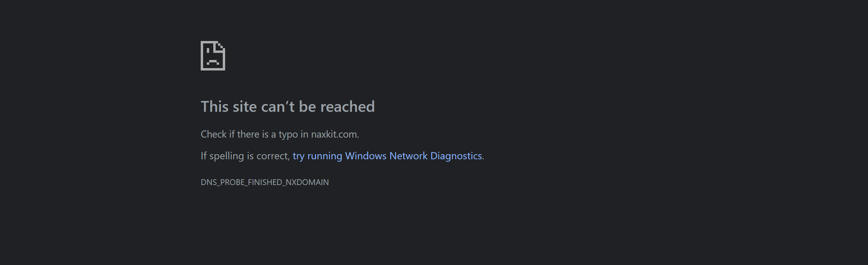Click the "NXDOMAIN" part of error code
This screenshot has width=868, height=265.
tap(307, 182)
